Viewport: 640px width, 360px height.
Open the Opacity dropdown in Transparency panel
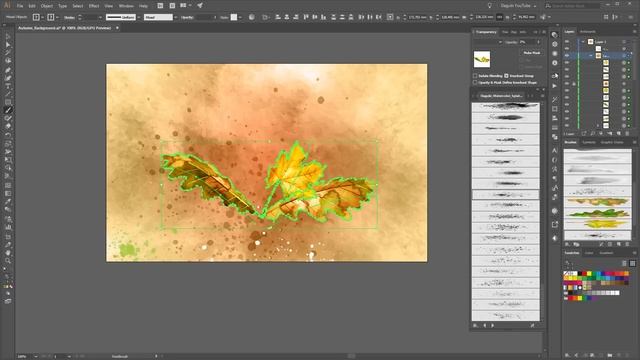coord(538,42)
